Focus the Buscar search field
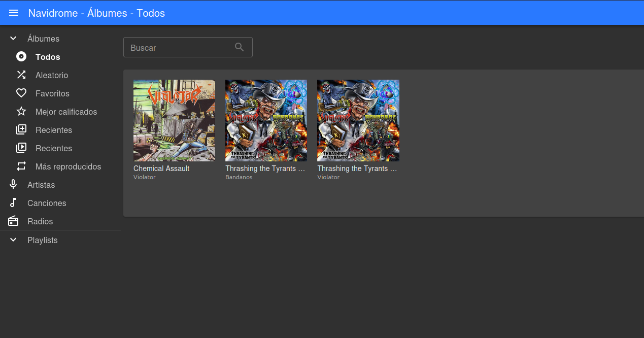The width and height of the screenshot is (644, 338). point(178,48)
